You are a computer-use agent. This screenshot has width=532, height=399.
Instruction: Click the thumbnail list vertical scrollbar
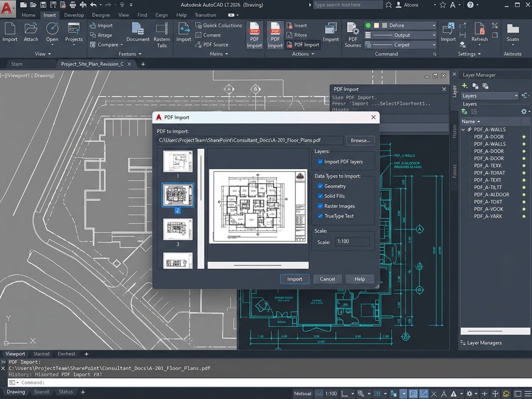tap(201, 208)
